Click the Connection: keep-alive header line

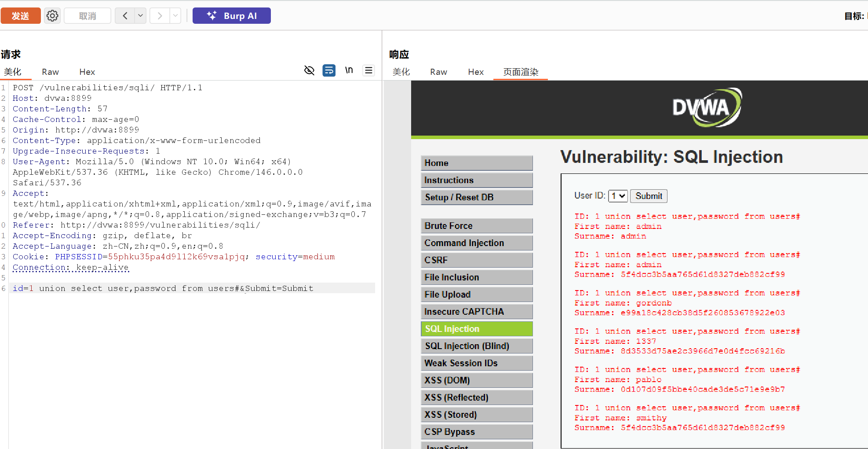(x=70, y=267)
